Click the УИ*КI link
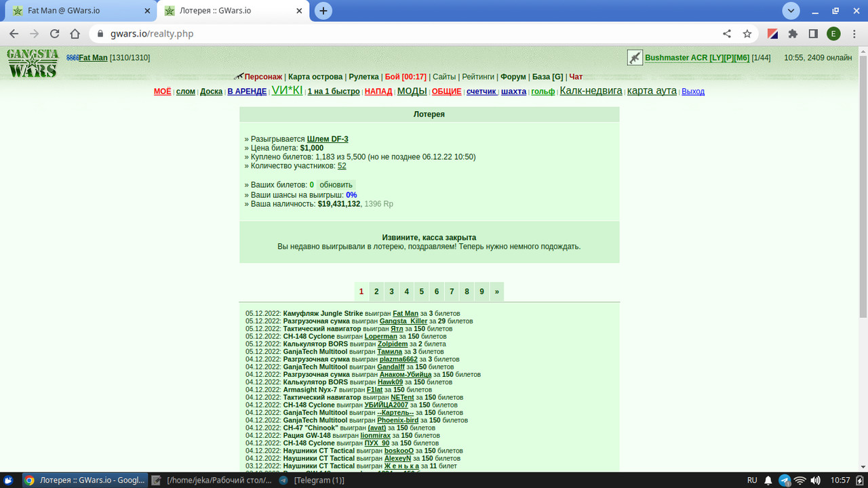Viewport: 868px width, 488px height. pyautogui.click(x=287, y=90)
